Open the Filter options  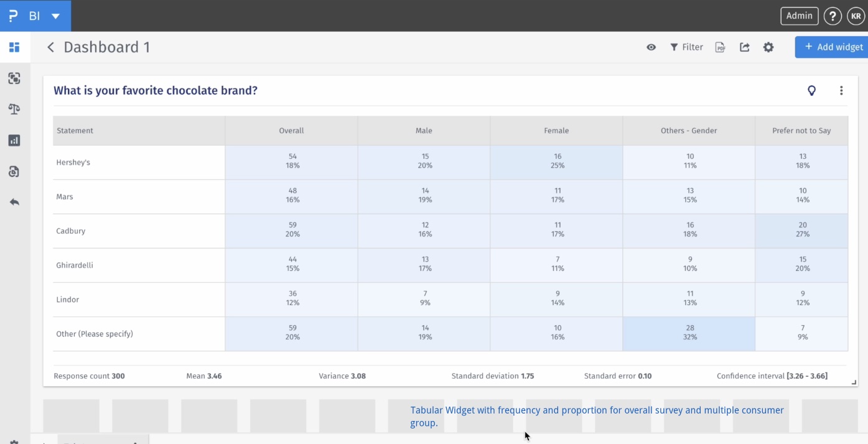pos(686,47)
